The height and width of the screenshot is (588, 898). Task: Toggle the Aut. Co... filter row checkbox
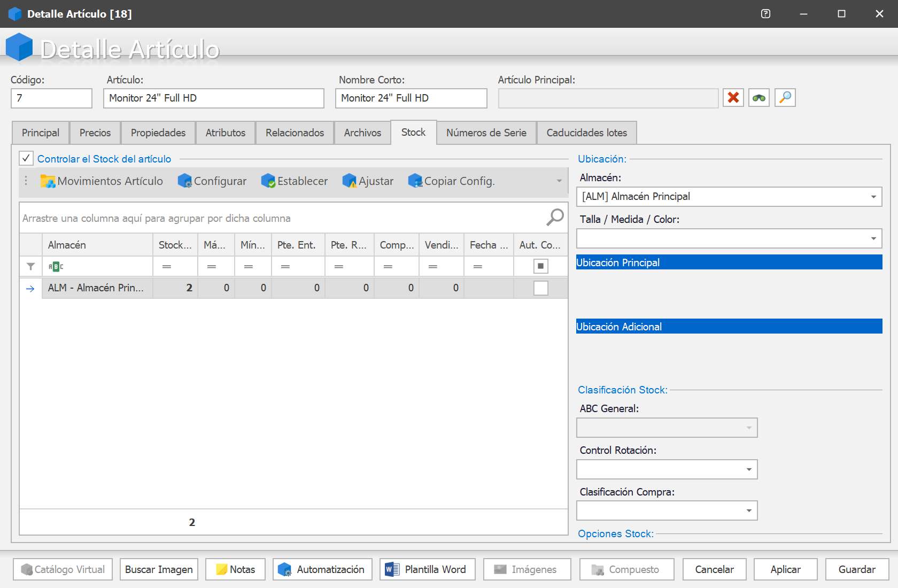(540, 266)
